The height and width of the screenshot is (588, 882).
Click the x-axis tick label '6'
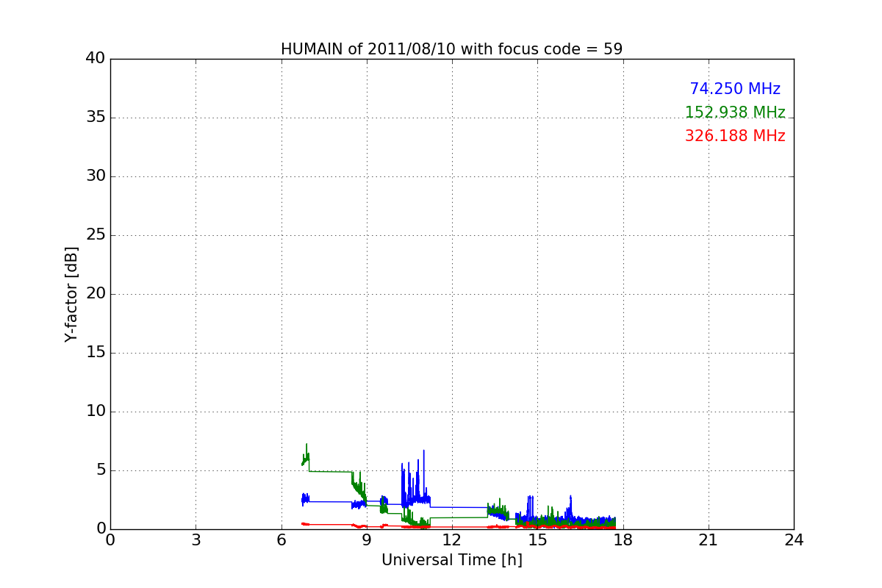click(281, 540)
